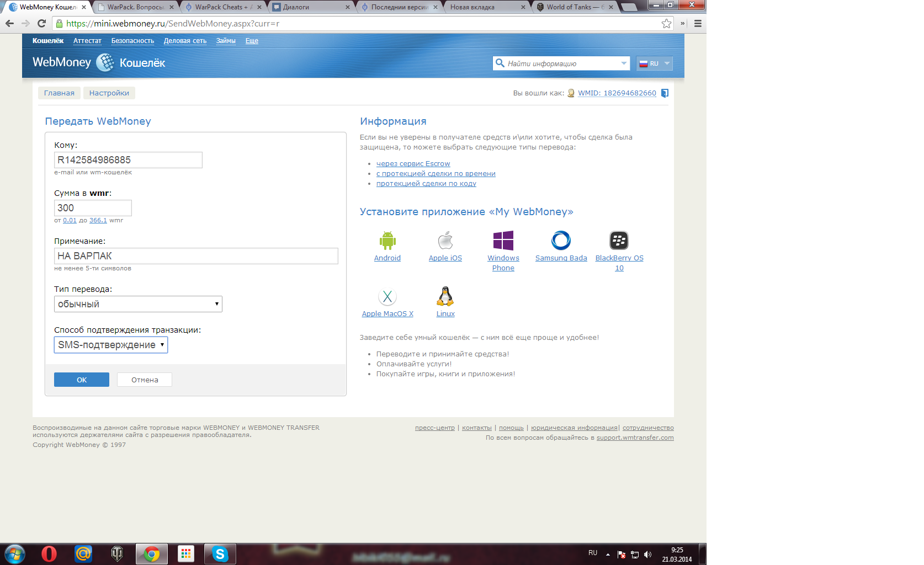Screen dimensions: 924x565
Task: Click the Apple MacOS X icon
Action: pos(387,297)
